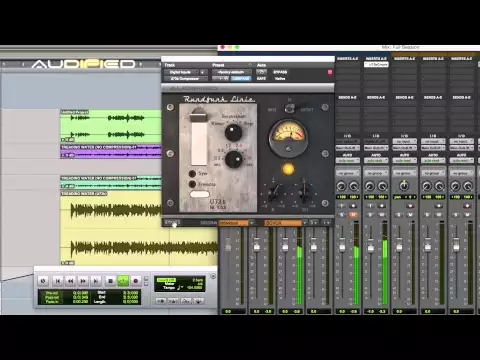Click the Go to End transport button
The width and height of the screenshot is (480, 360).
[96, 281]
